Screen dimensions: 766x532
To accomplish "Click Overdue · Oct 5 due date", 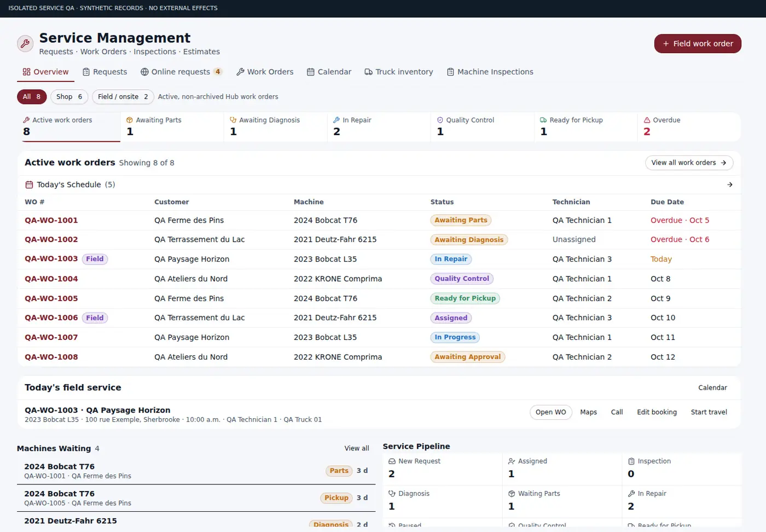I will (680, 220).
